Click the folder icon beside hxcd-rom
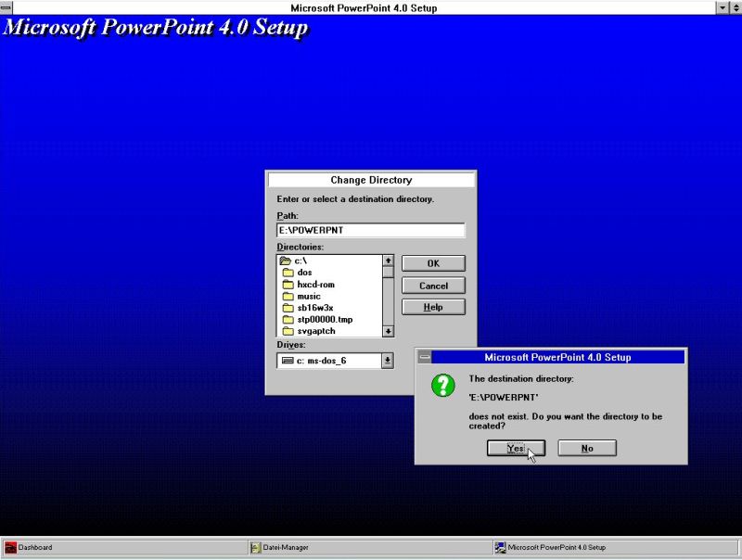Viewport: 742px width, 560px height. coord(288,285)
